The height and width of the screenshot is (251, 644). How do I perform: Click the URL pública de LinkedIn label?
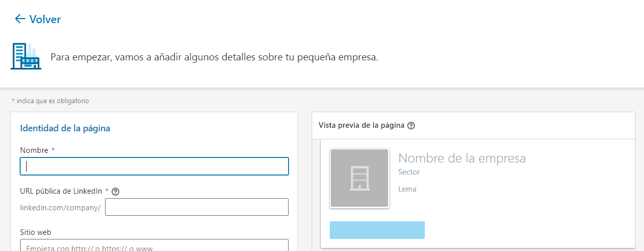point(61,191)
